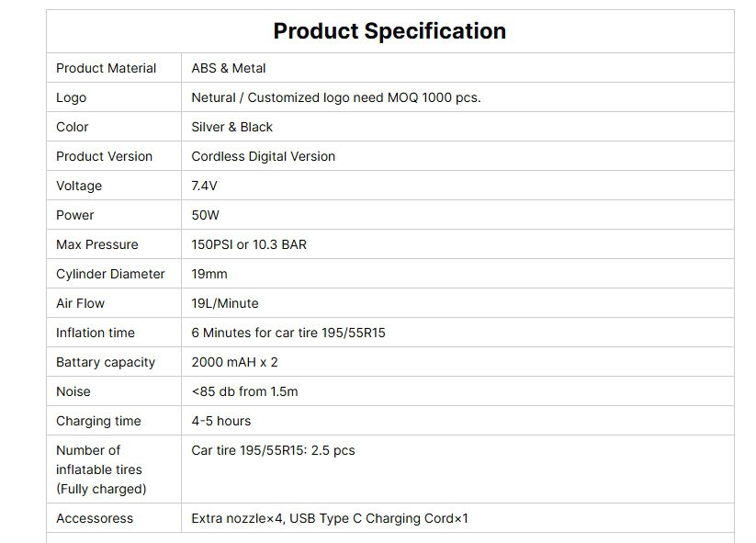Select the 4-5 hours charging time

pos(220,421)
